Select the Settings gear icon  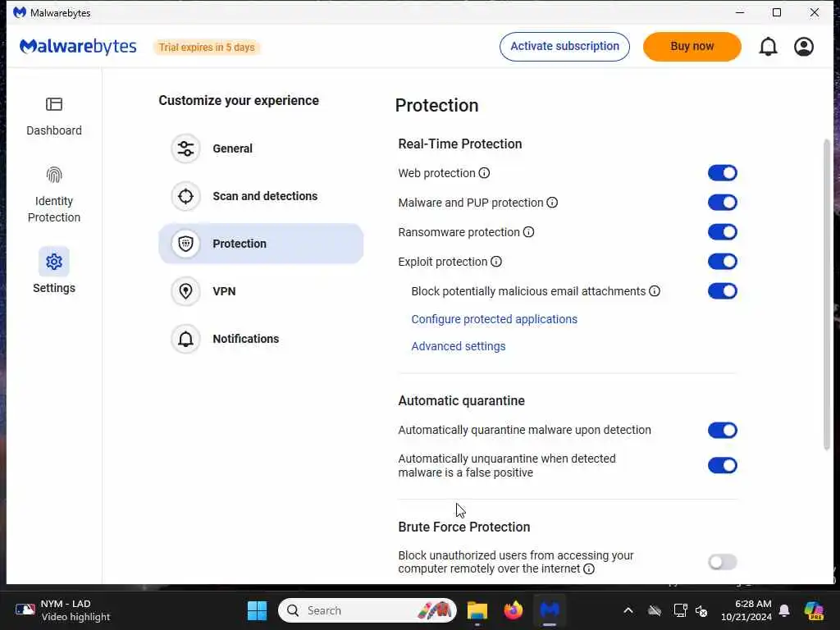point(54,262)
